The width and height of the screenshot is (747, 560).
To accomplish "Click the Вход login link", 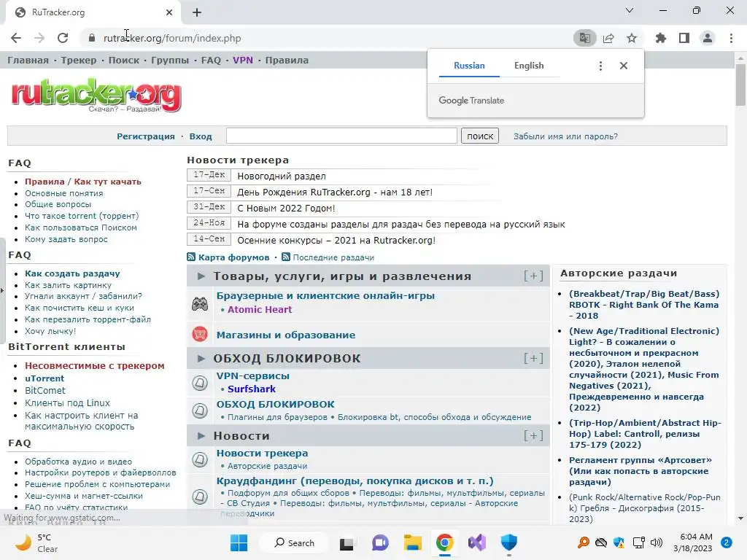I will (201, 136).
